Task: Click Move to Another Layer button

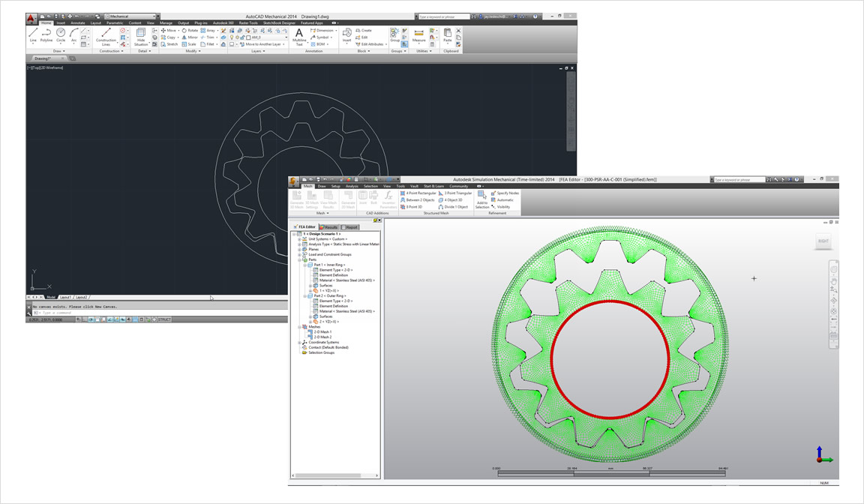Action: pos(263,44)
